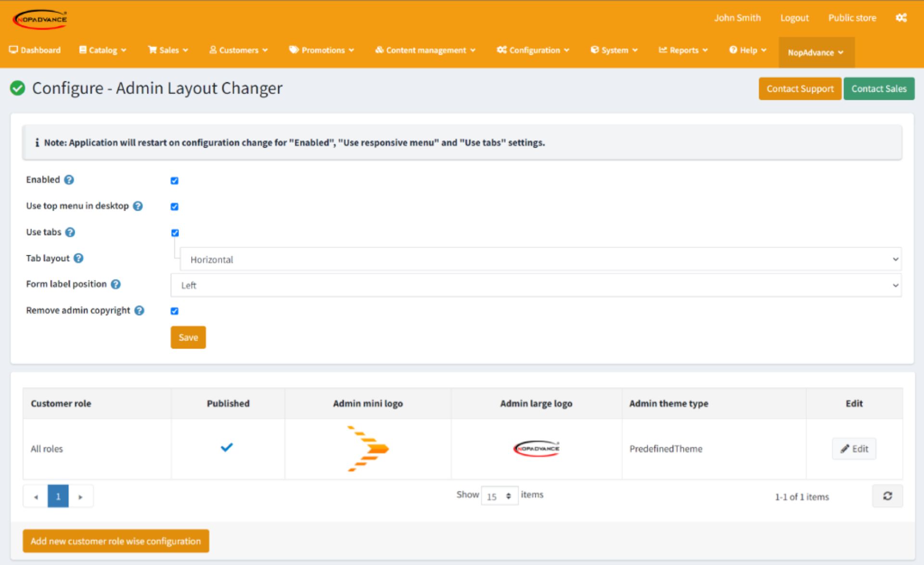Click the Edit button for All roles row

(854, 449)
